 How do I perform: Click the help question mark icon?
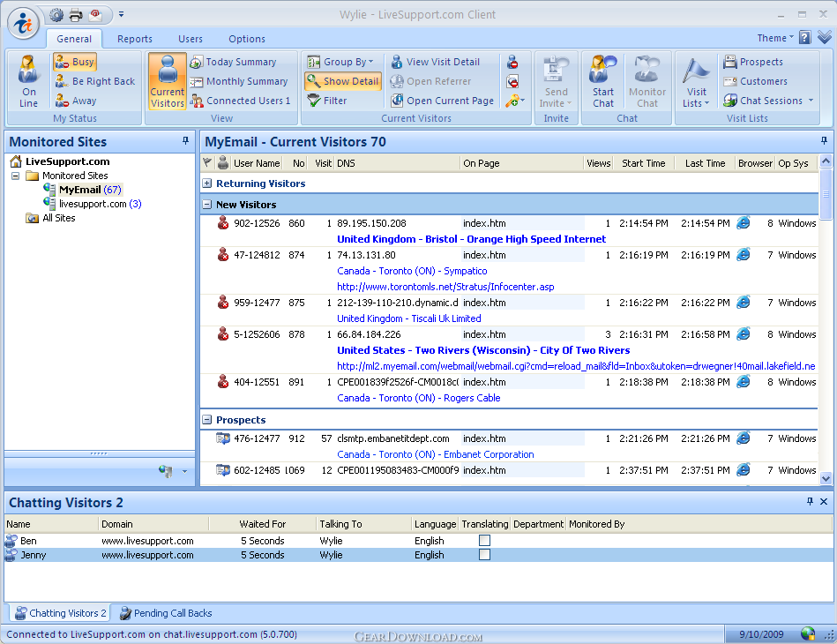805,37
